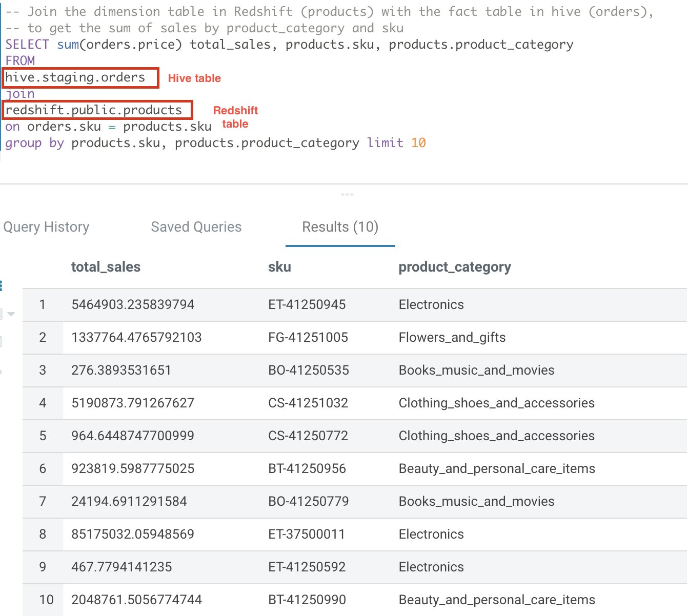The image size is (688, 616).
Task: Click Beauty_and_personal_care_items cell for BT-41250956
Action: 497,468
